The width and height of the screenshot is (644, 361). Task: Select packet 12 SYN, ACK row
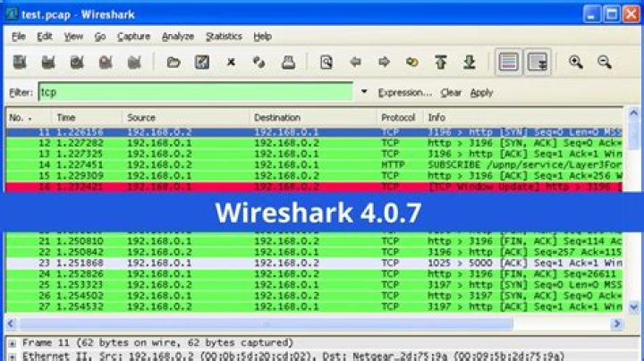pyautogui.click(x=314, y=143)
